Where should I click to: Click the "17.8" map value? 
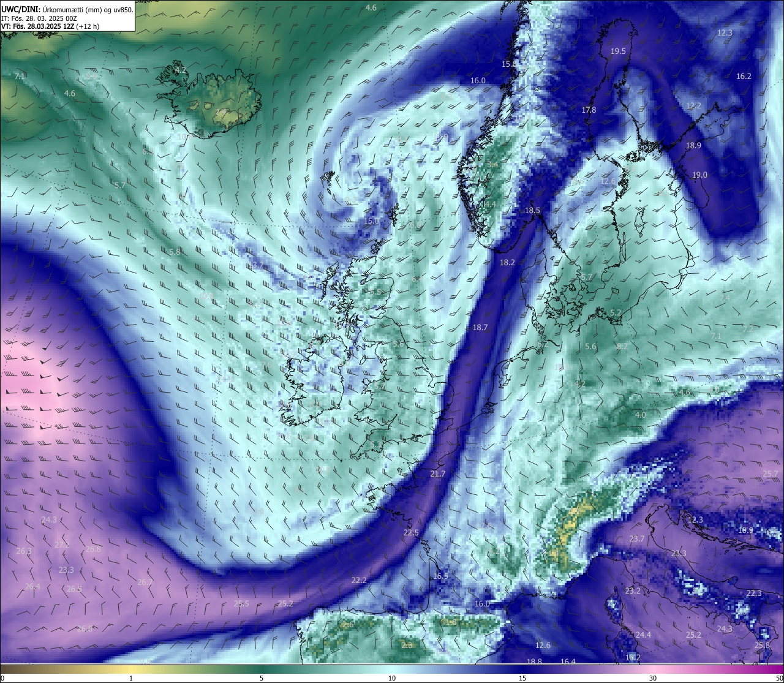(x=589, y=110)
